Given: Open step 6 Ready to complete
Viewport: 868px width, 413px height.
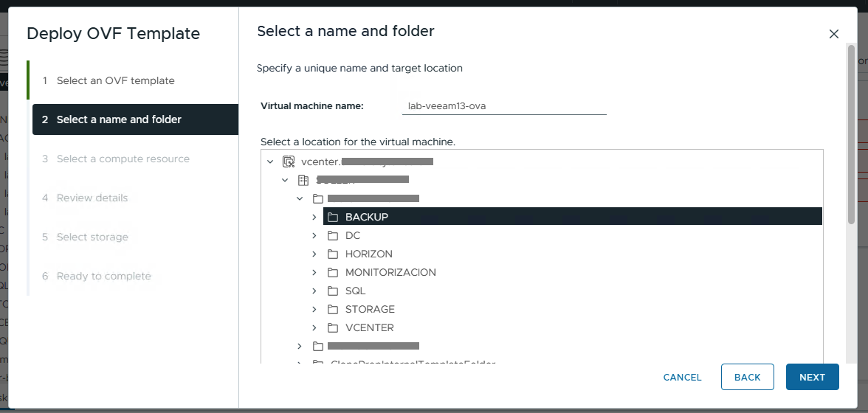Looking at the screenshot, I should (135, 276).
